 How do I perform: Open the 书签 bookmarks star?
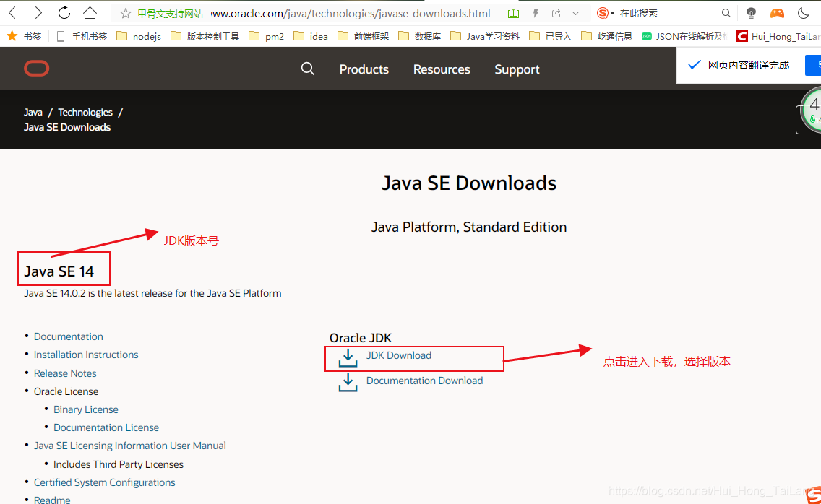coord(24,36)
